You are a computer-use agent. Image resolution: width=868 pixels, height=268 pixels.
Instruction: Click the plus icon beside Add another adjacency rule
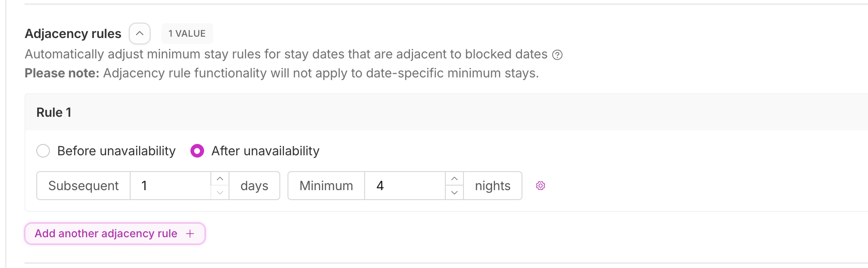[190, 234]
